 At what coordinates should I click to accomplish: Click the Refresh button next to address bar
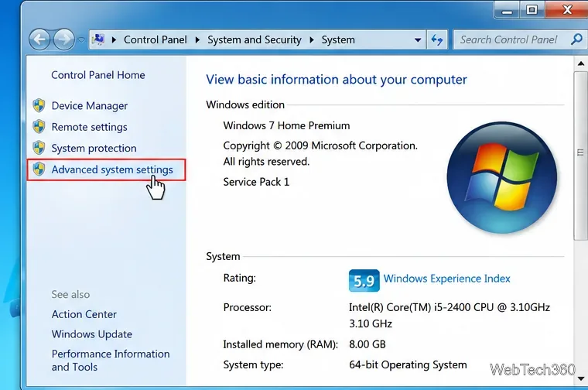[x=437, y=39]
